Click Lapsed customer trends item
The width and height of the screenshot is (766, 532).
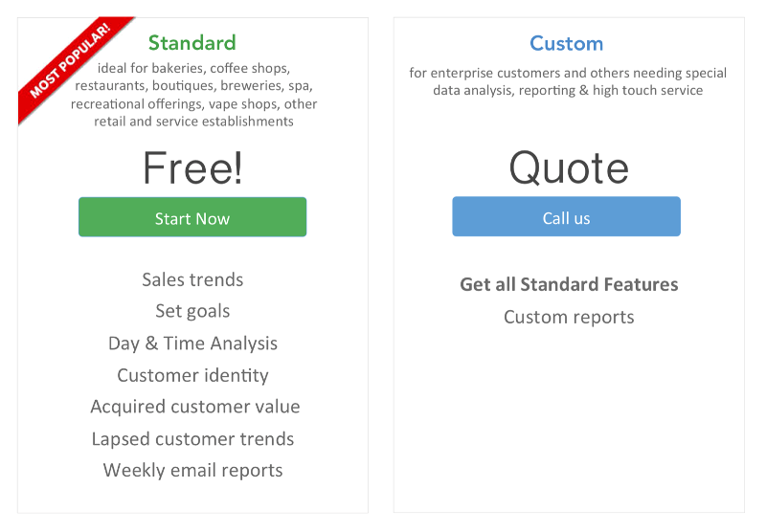pos(192,439)
